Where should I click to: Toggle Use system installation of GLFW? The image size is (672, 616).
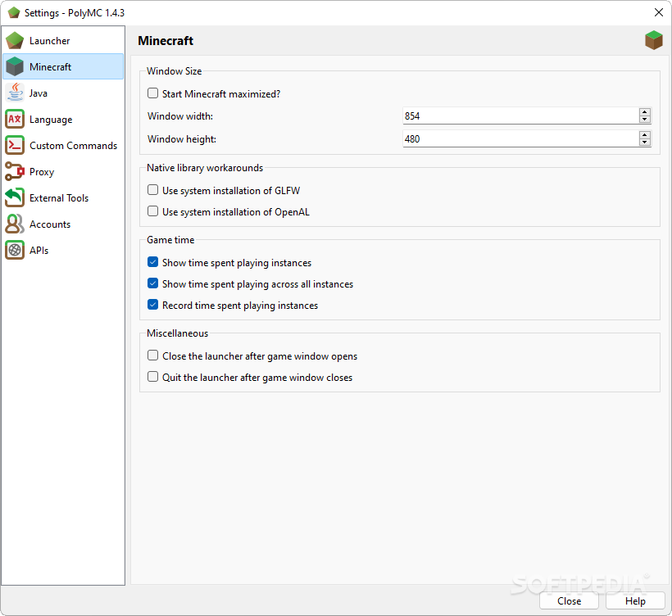152,190
